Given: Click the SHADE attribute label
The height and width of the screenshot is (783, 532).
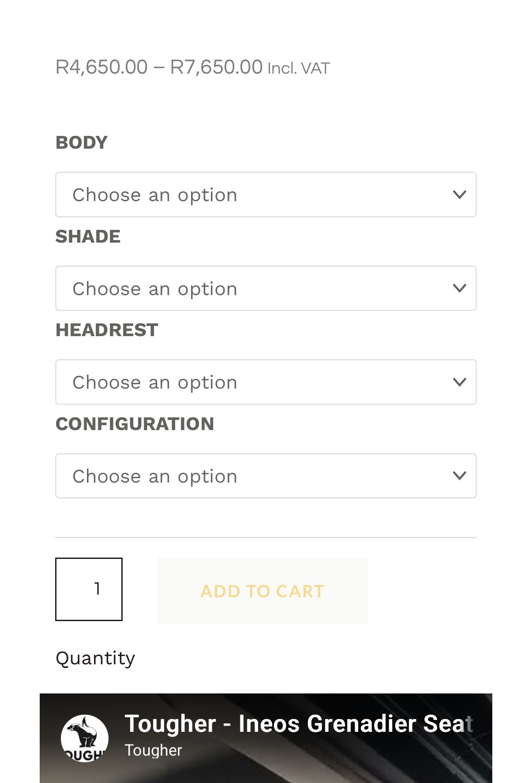Looking at the screenshot, I should pyautogui.click(x=88, y=236).
